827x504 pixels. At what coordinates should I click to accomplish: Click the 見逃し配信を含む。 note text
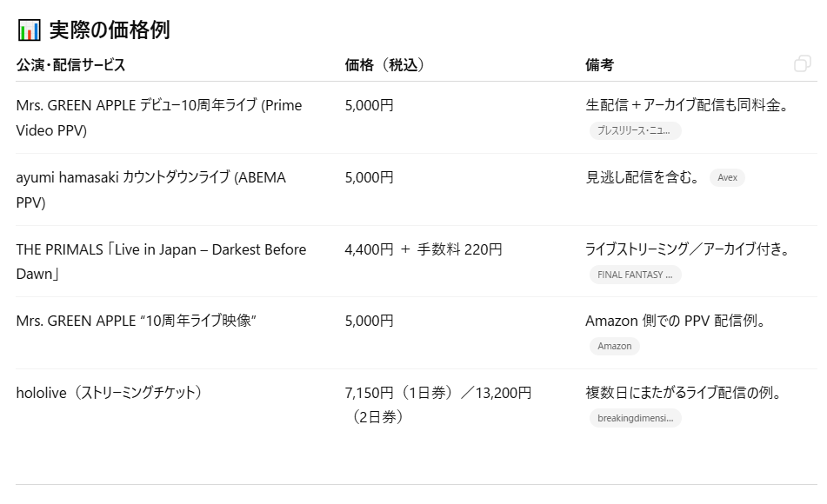pos(643,177)
